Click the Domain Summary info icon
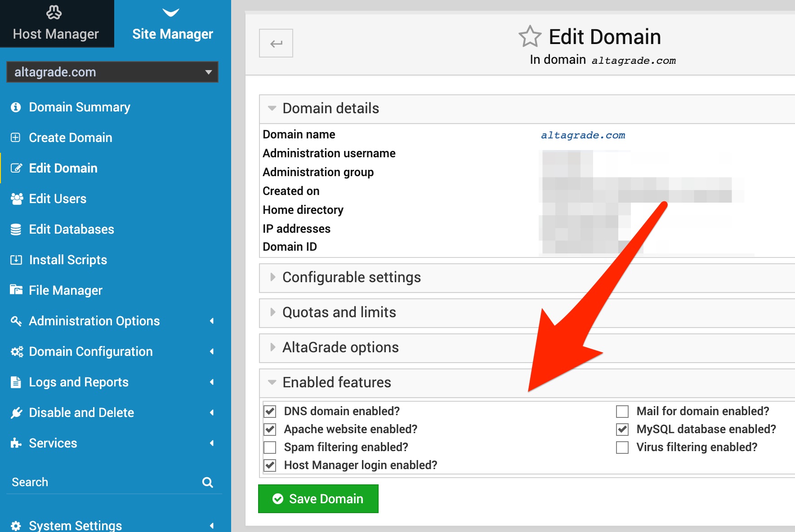 (x=16, y=107)
